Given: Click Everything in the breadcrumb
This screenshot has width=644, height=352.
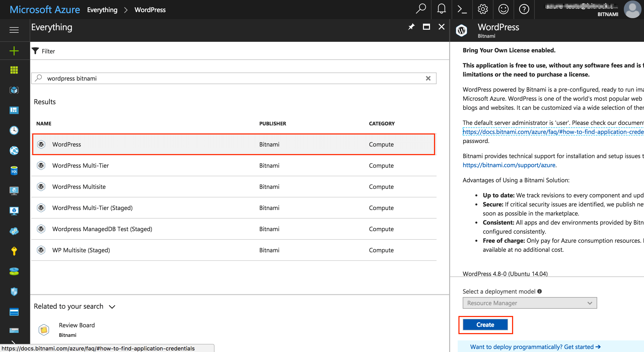Looking at the screenshot, I should coord(102,10).
